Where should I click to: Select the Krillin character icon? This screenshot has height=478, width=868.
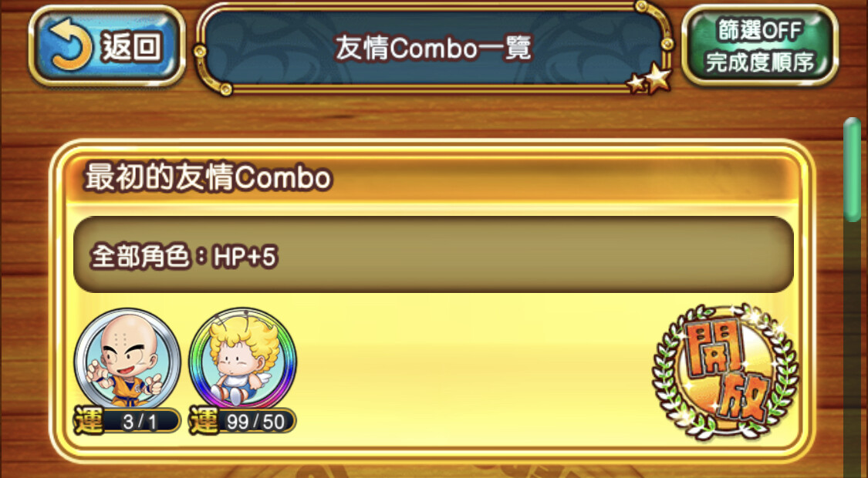[127, 359]
